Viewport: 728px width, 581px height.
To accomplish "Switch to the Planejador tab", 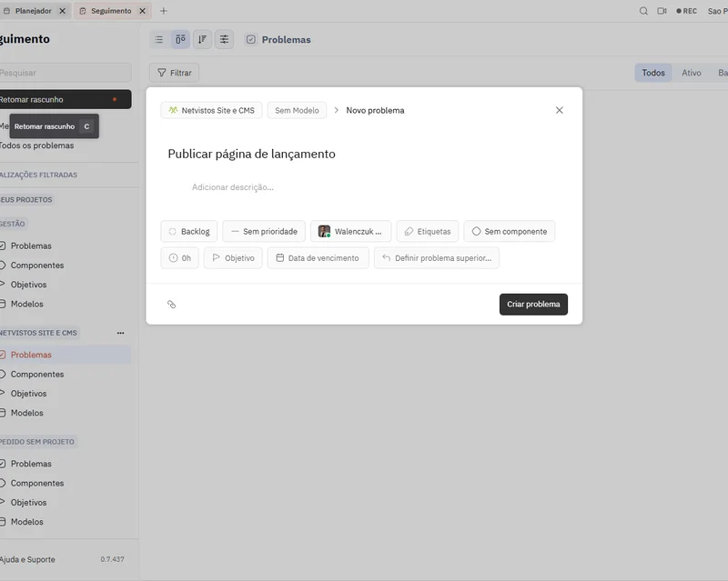I will tap(34, 11).
